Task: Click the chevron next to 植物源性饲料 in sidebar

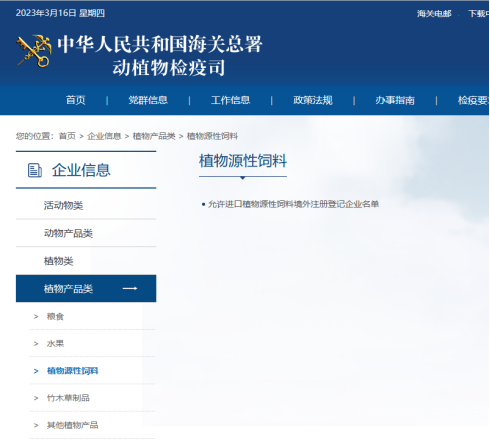Action: pyautogui.click(x=36, y=371)
